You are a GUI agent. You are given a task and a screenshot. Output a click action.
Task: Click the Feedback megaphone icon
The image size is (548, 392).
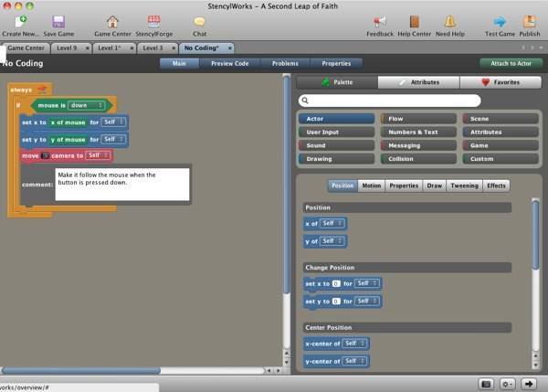coord(380,22)
